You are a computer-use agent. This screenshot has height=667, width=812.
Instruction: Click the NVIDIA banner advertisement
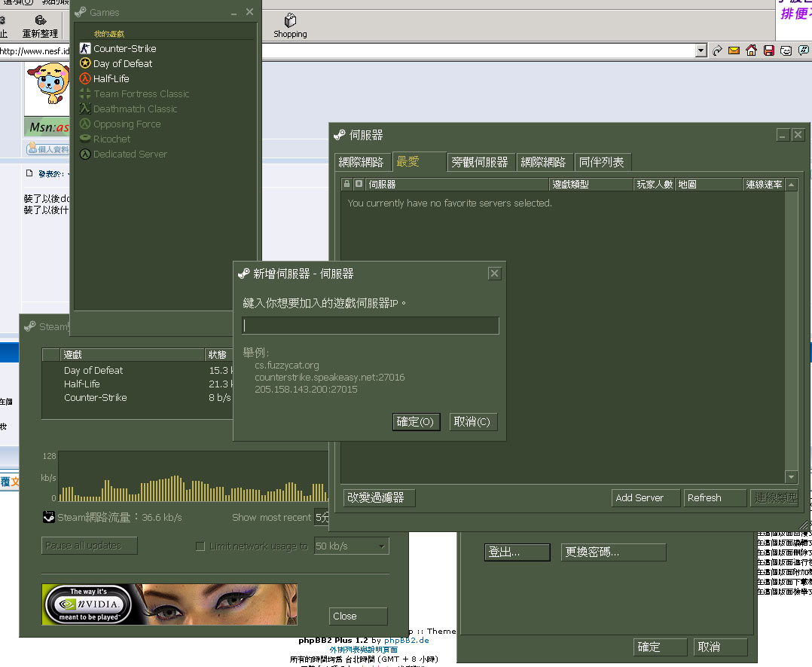(169, 604)
